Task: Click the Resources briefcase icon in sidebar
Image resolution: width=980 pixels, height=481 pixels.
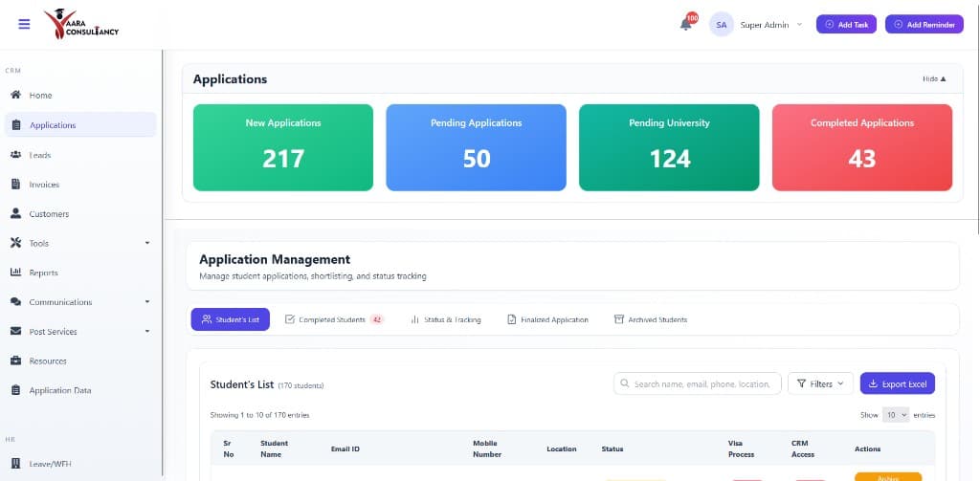Action: click(16, 361)
